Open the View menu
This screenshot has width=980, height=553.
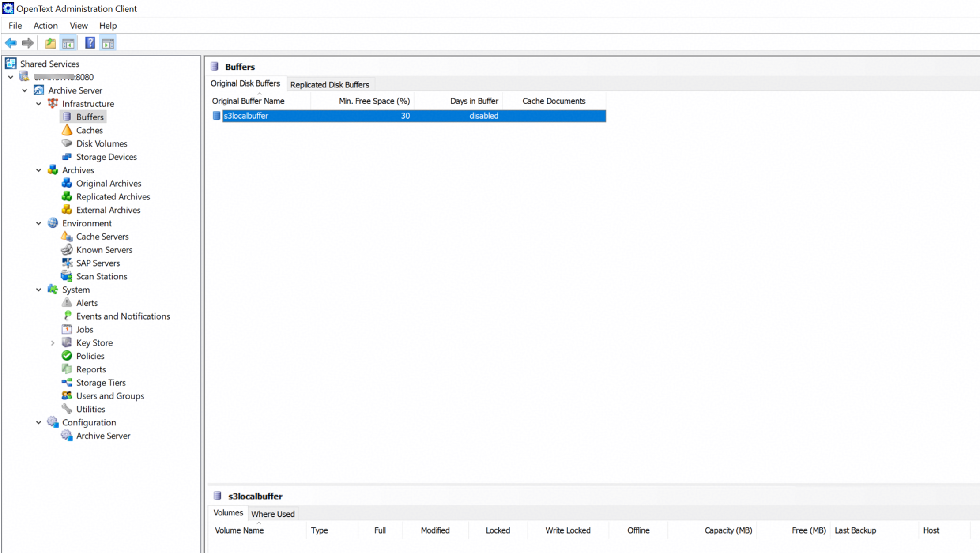(79, 26)
